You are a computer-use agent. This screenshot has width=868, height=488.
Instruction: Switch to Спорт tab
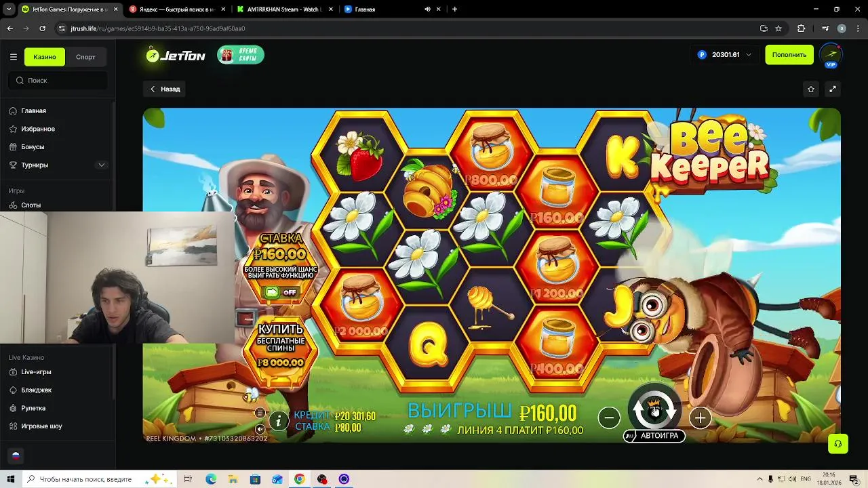point(85,57)
